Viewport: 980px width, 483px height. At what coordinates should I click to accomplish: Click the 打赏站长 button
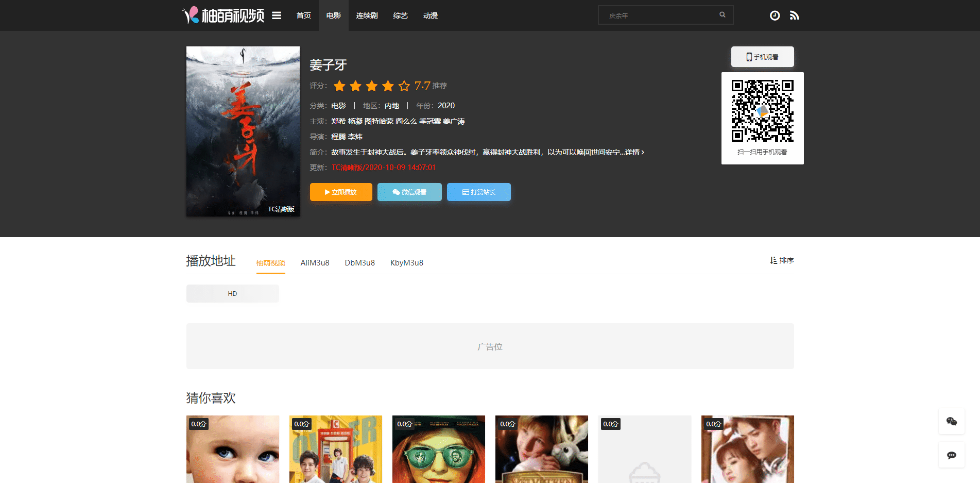(x=479, y=192)
